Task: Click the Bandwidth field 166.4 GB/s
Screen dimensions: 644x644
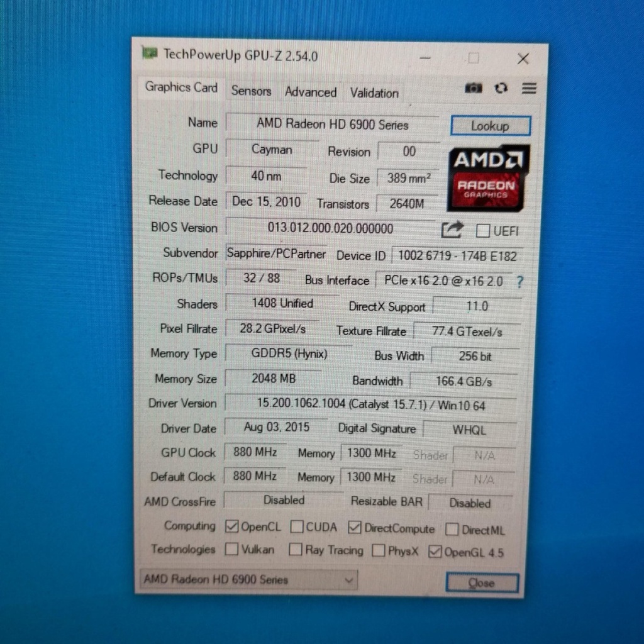Action: [x=464, y=381]
